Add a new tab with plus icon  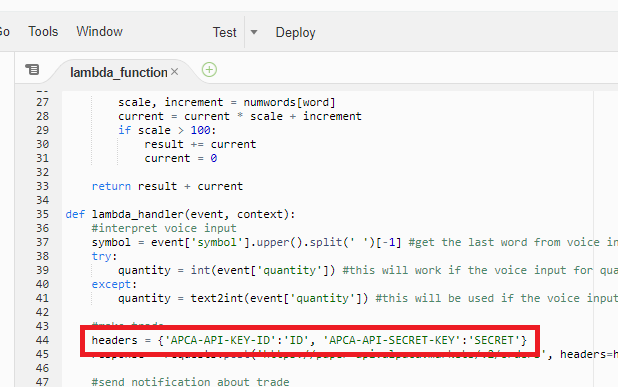pyautogui.click(x=209, y=70)
